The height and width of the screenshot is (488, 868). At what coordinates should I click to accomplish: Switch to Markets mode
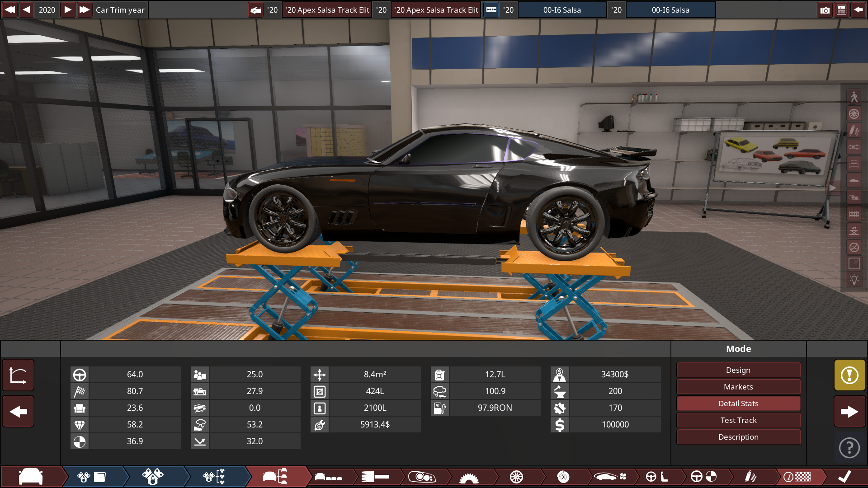[738, 387]
